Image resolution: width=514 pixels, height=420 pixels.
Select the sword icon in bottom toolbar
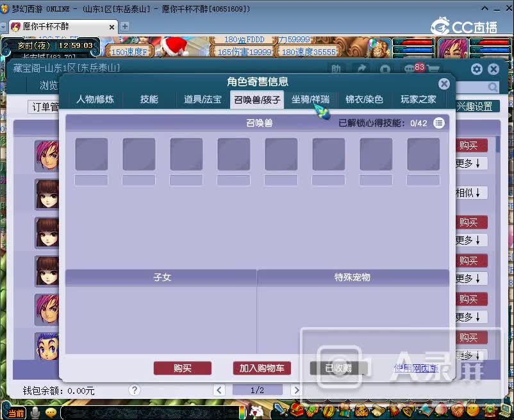click(280, 410)
